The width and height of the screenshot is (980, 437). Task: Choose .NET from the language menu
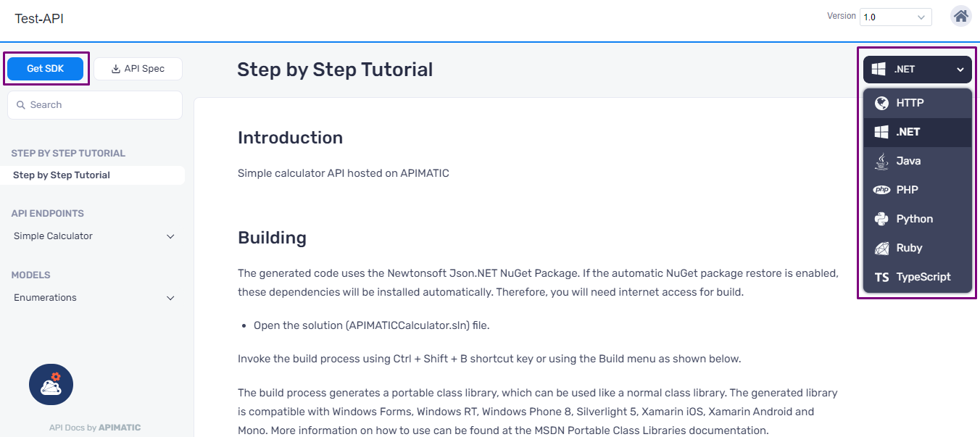pyautogui.click(x=918, y=132)
